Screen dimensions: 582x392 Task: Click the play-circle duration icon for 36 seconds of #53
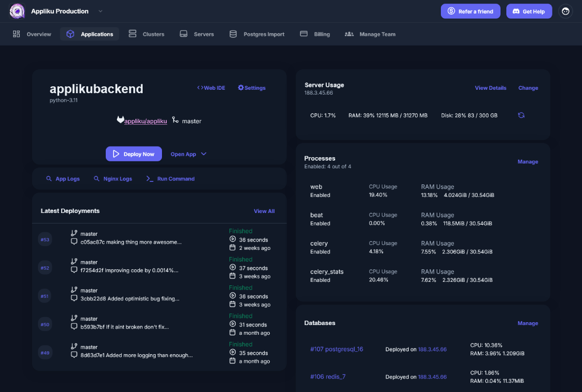(232, 239)
